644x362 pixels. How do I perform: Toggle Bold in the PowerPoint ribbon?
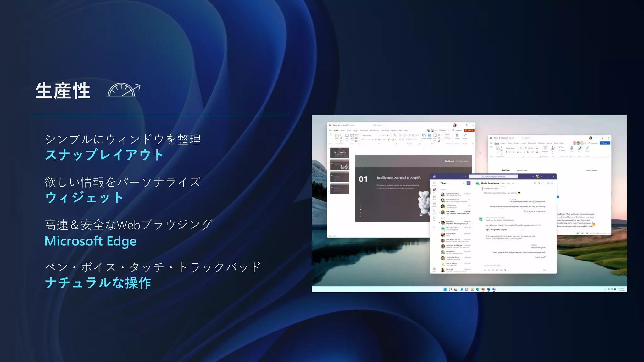tap(363, 140)
